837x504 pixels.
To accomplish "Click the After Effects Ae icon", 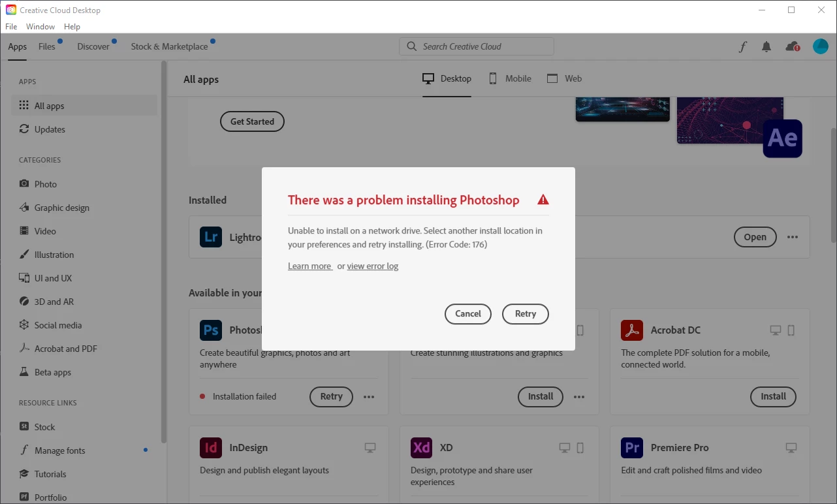I will click(782, 138).
